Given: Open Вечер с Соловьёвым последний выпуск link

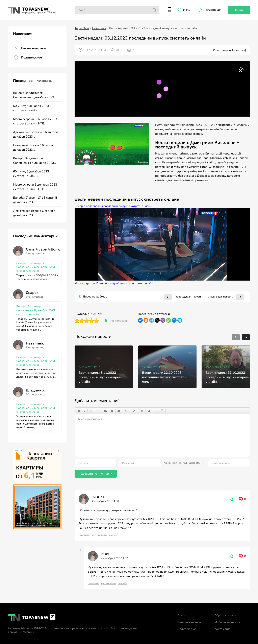Looking at the screenshot, I should point(113,206).
